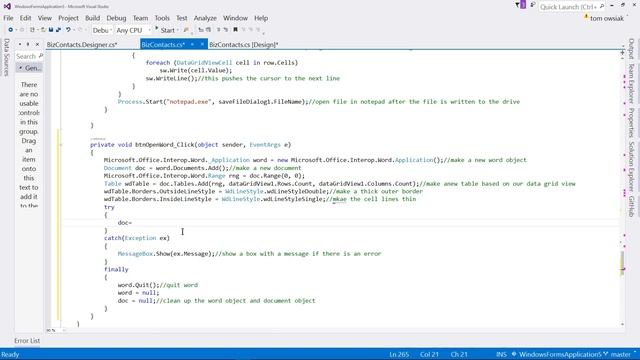Screen dimensions: 640x360
Task: Click the Redo toolbar icon
Action: pyautogui.click(x=80, y=30)
